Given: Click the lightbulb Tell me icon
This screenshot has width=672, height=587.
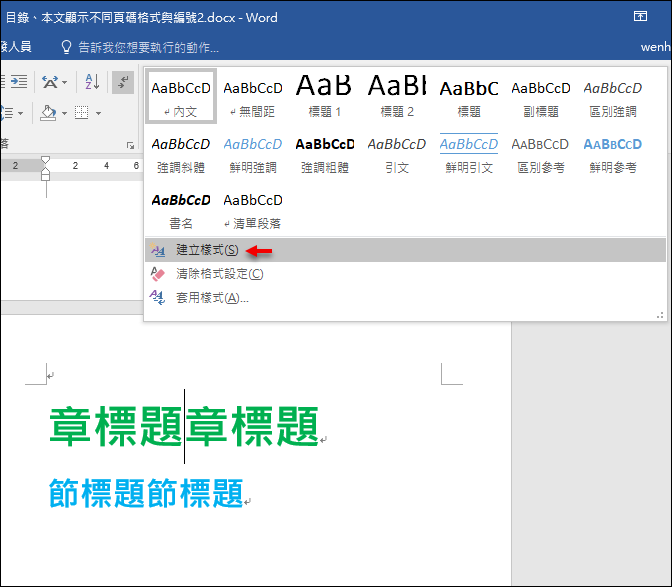Looking at the screenshot, I should pos(66,47).
